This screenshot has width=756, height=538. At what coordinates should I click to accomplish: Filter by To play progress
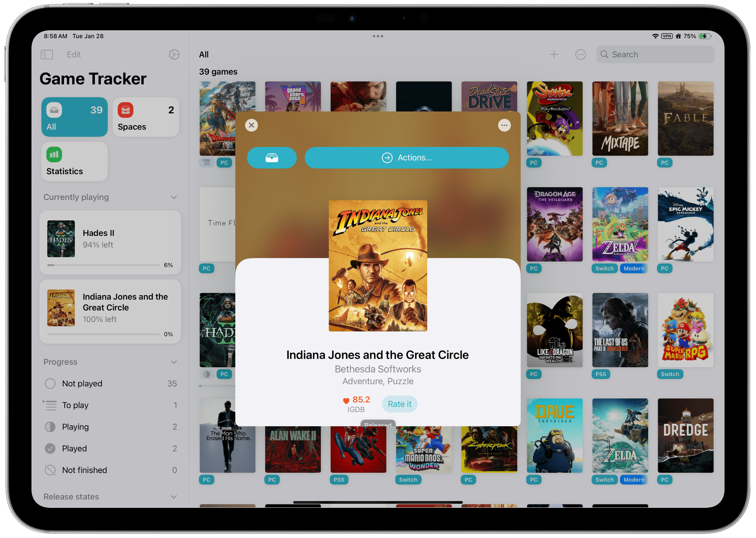[x=110, y=405]
